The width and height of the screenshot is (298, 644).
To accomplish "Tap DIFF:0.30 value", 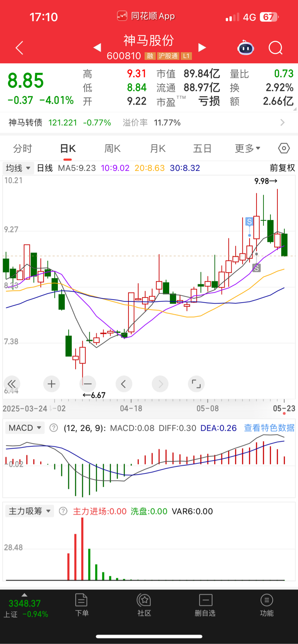I will pos(177,428).
